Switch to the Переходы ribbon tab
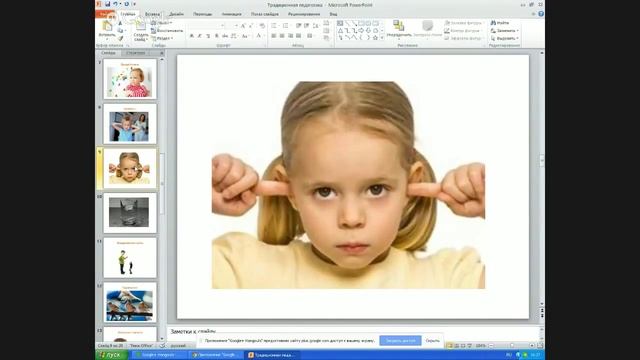640x360 pixels. click(x=202, y=14)
